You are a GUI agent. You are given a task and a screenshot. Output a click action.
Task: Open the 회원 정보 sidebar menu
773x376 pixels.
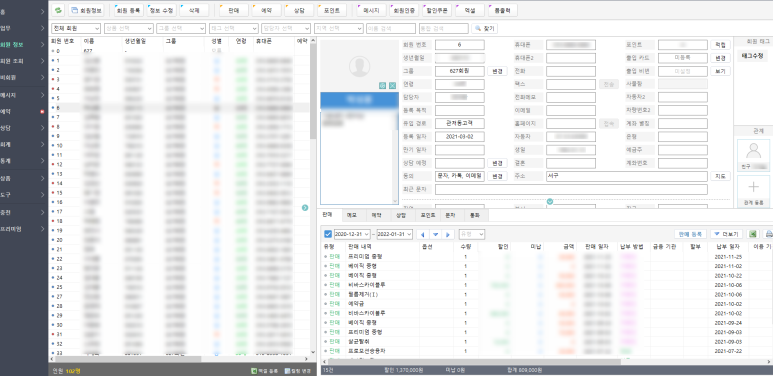pyautogui.click(x=24, y=44)
